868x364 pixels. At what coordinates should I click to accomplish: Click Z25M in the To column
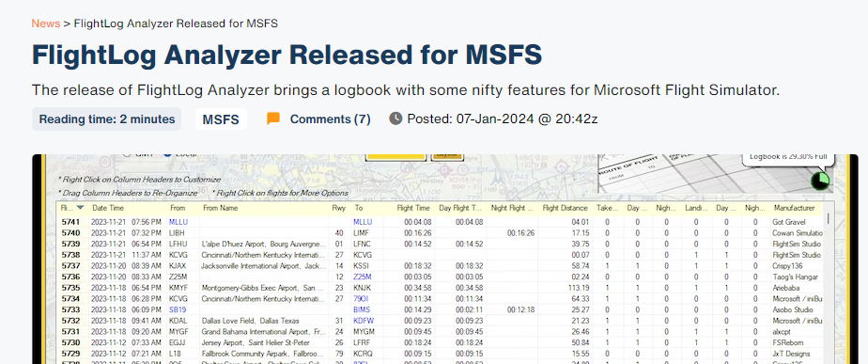(363, 277)
